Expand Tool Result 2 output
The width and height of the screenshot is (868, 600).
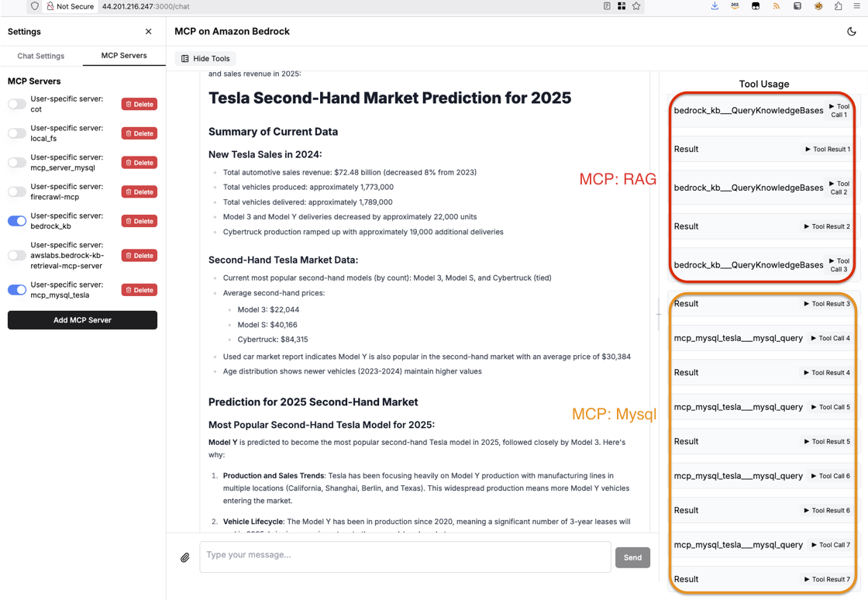coord(827,226)
